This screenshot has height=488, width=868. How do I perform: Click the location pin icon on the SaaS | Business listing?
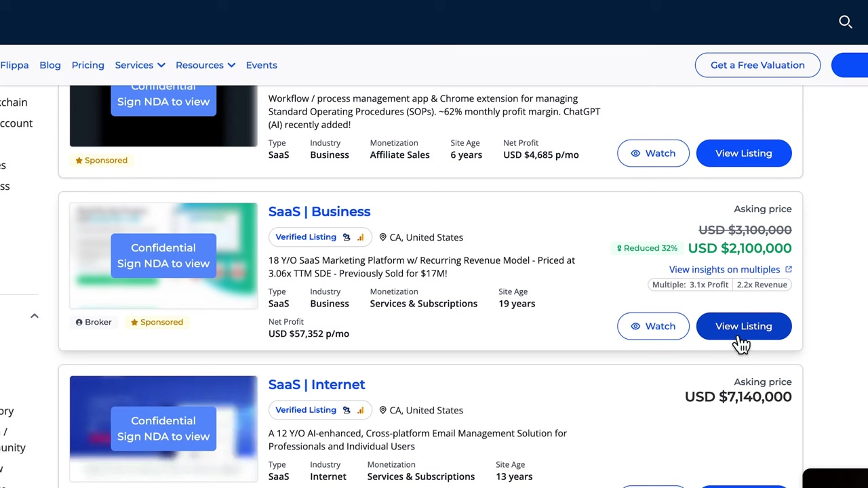[382, 237]
